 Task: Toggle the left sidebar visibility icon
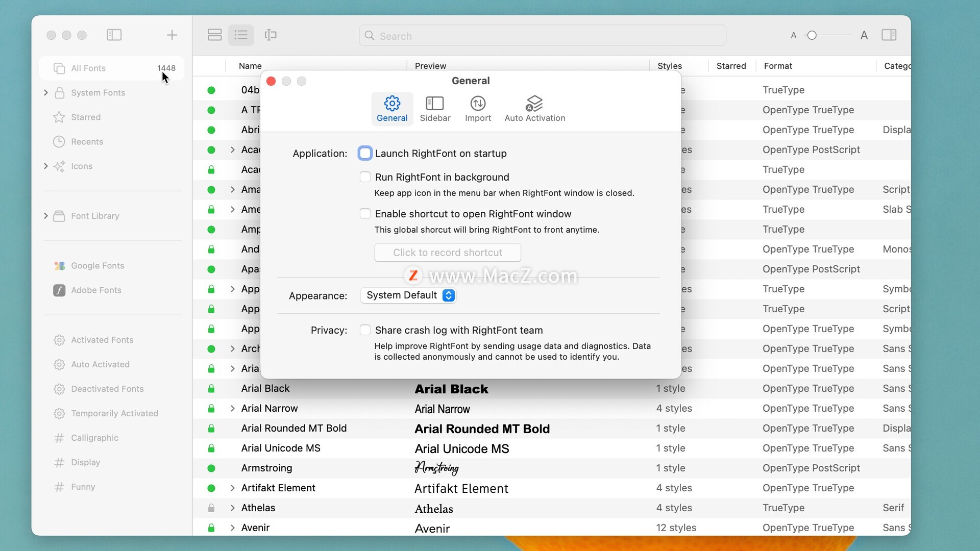(x=114, y=35)
